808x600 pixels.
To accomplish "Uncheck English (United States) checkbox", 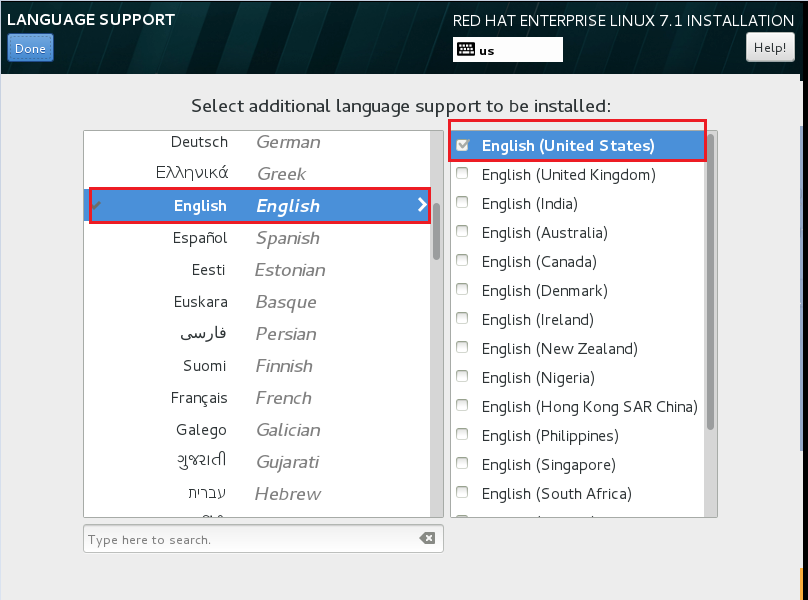I will [463, 145].
